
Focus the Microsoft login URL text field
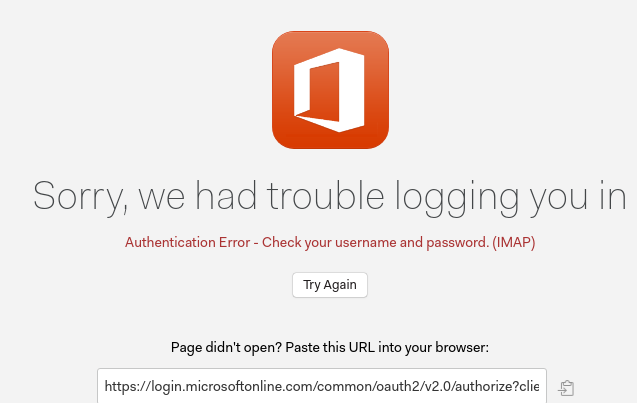coord(322,386)
